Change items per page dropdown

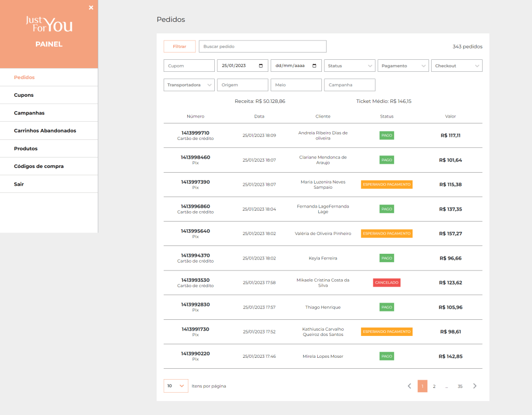(176, 386)
